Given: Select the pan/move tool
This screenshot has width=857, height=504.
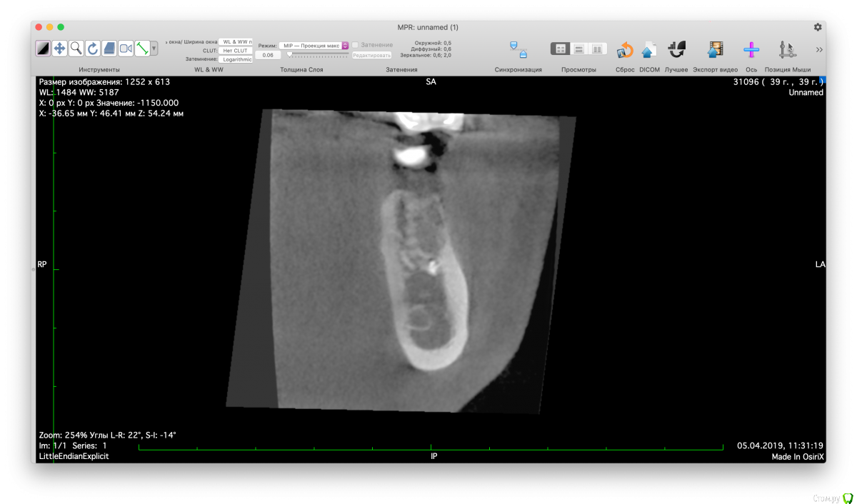Looking at the screenshot, I should (59, 49).
